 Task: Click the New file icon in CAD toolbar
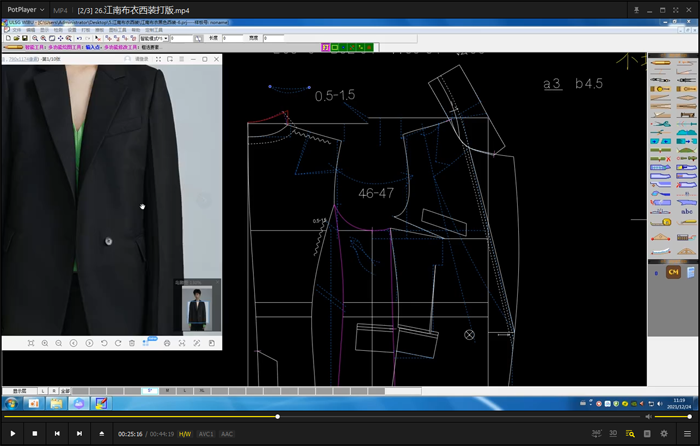[x=8, y=38]
